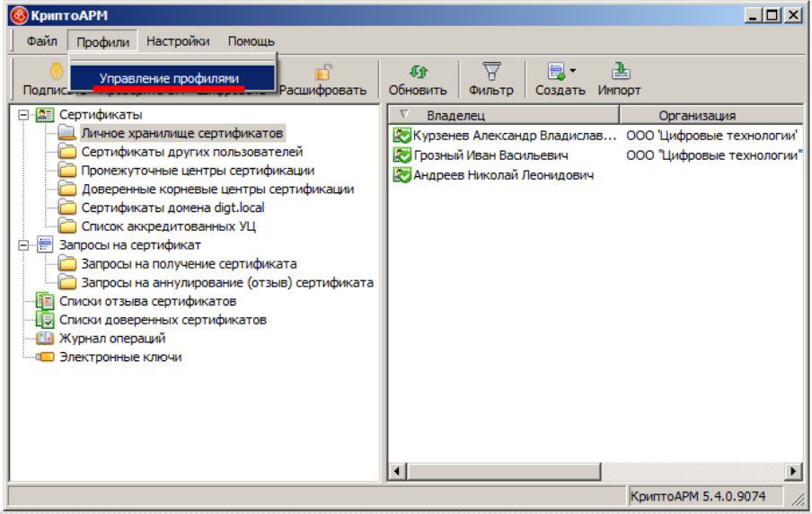The width and height of the screenshot is (812, 514).
Task: Click the Запросы на сертификат icon
Action: pyautogui.click(x=45, y=245)
